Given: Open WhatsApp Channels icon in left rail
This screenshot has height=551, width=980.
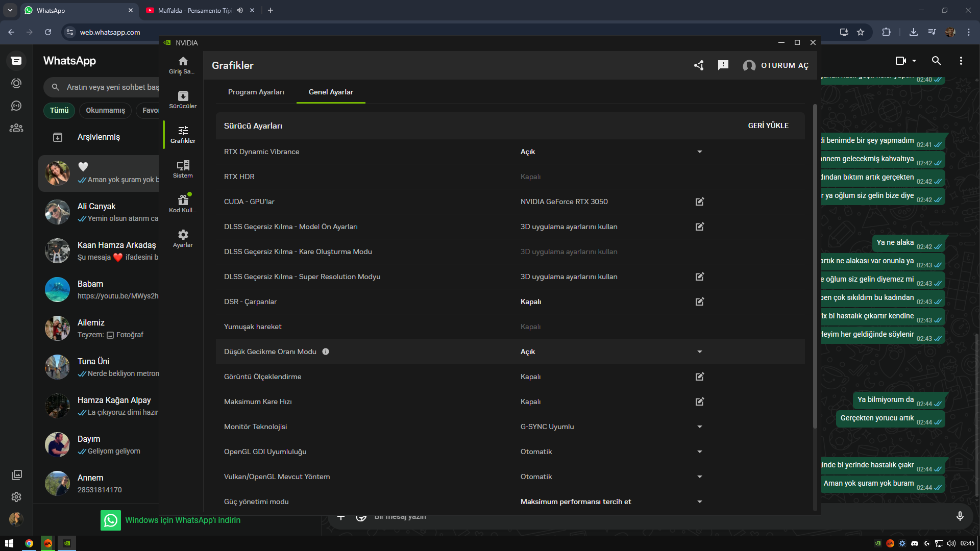Looking at the screenshot, I should click(16, 106).
